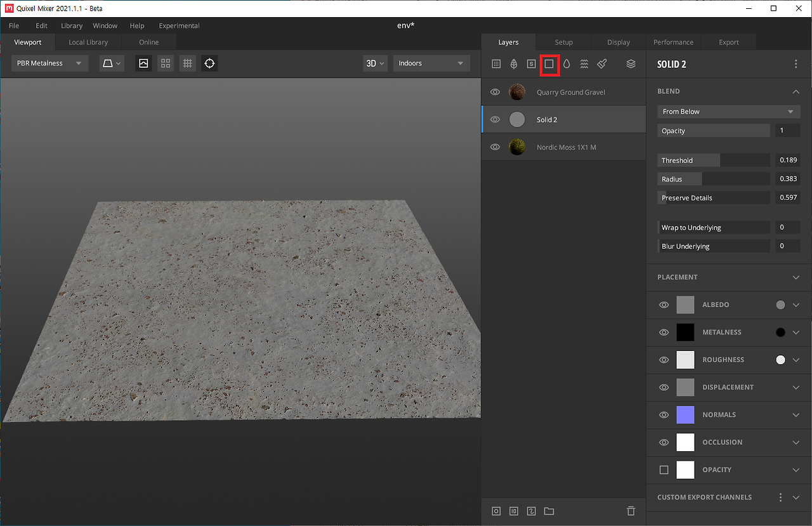Enable the Opacity channel checkbox

[x=664, y=470]
